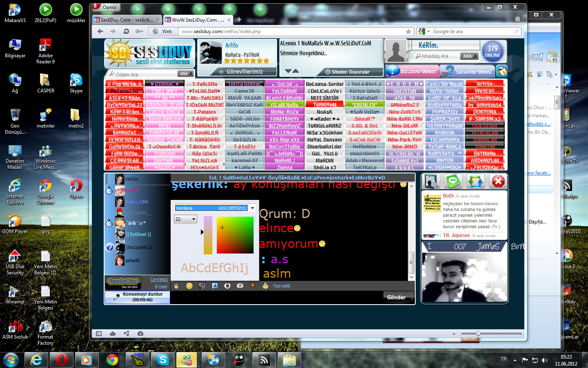This screenshot has width=588, height=368.
Task: Click the webcam icon in chat toolbar
Action: coord(227,286)
